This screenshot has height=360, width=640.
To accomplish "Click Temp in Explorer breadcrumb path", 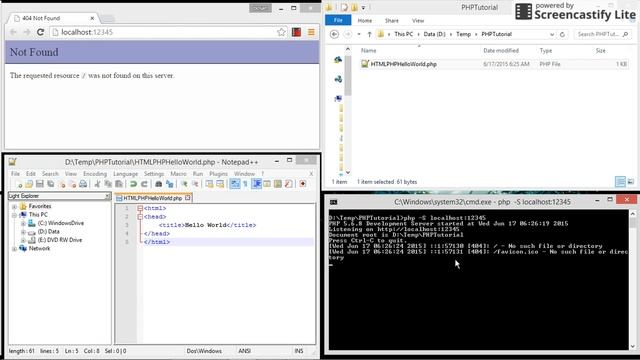I will pyautogui.click(x=463, y=34).
